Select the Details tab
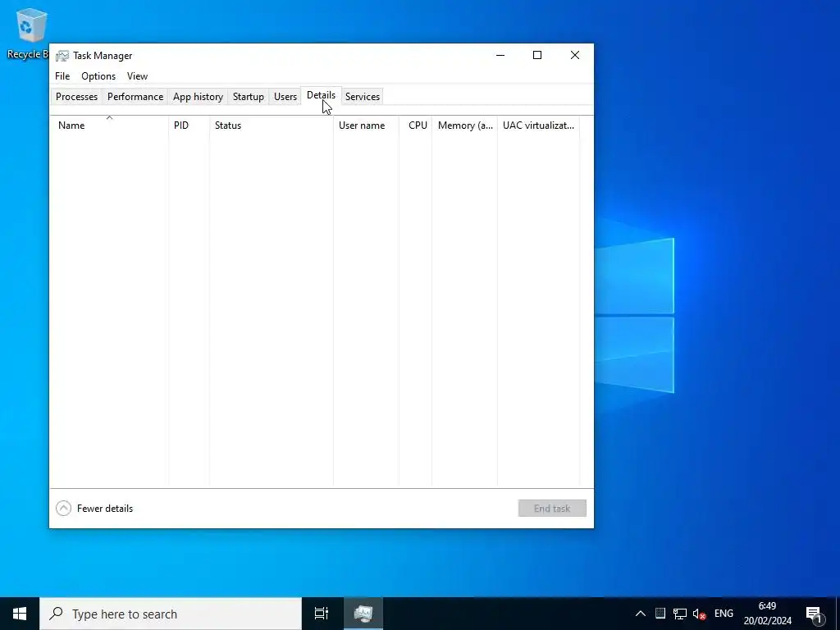The image size is (840, 630). pyautogui.click(x=321, y=95)
